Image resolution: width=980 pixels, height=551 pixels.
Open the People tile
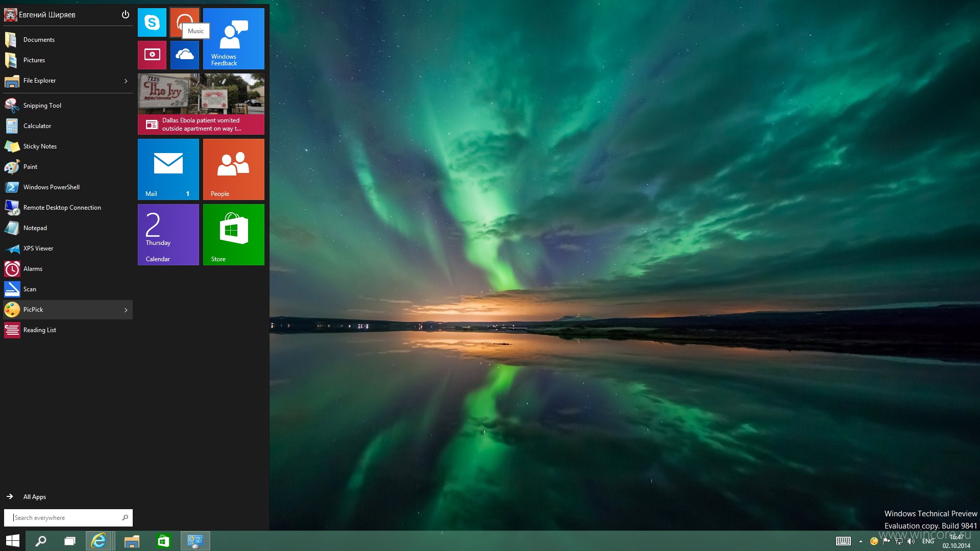(234, 169)
